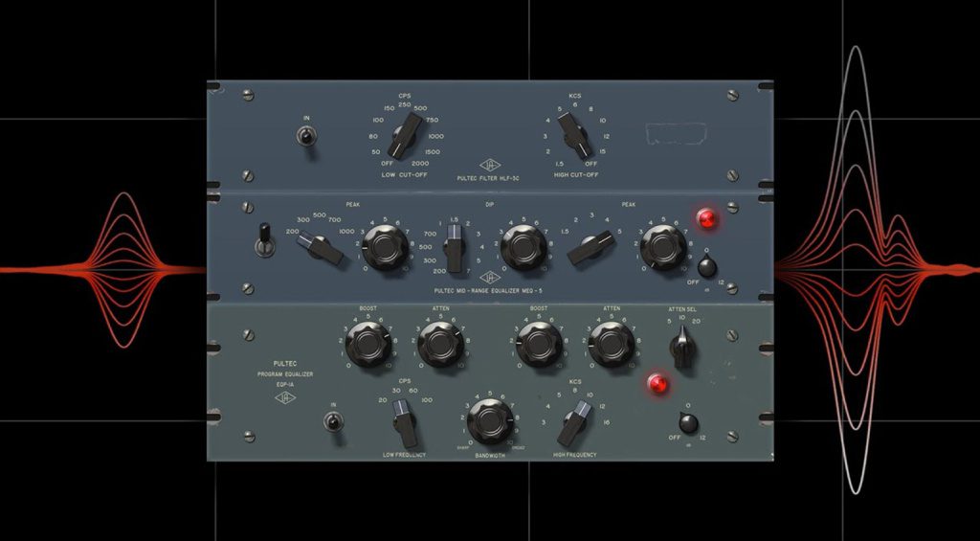Image resolution: width=980 pixels, height=541 pixels.
Task: Adjust the MEQ-5 low Peak boost knob
Action: (385, 247)
